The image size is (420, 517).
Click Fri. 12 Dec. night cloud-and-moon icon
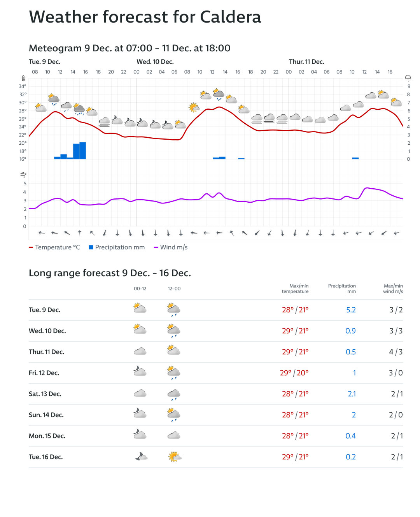point(140,372)
